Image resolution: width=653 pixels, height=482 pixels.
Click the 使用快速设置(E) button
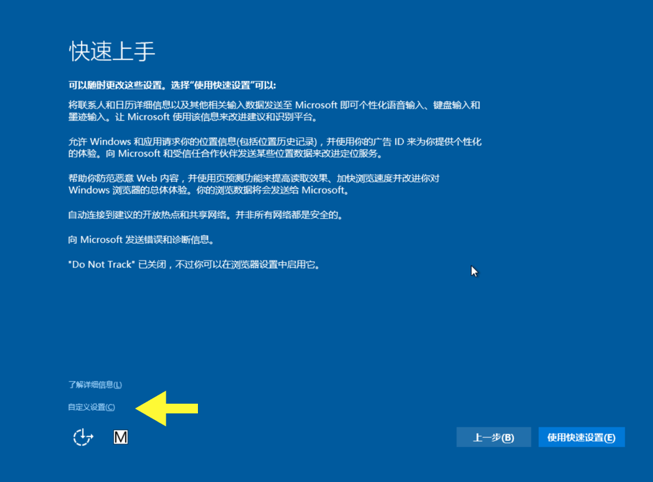581,437
